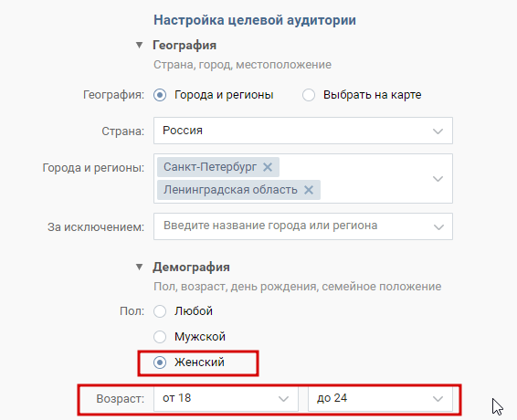Click the География section heading
This screenshot has height=420, width=517.
(185, 45)
